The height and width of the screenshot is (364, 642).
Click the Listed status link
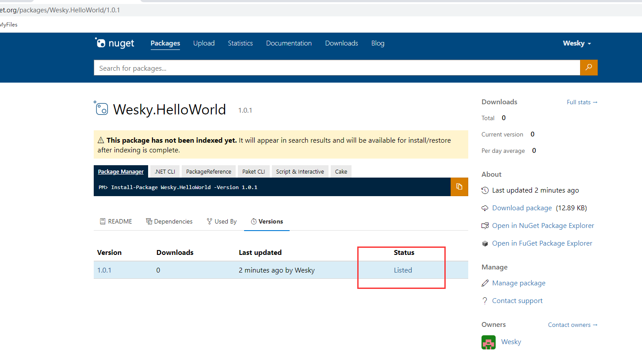click(403, 270)
